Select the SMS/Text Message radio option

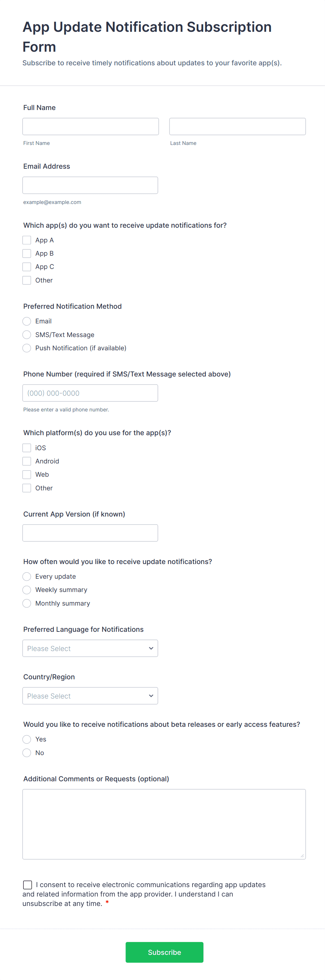click(x=27, y=335)
